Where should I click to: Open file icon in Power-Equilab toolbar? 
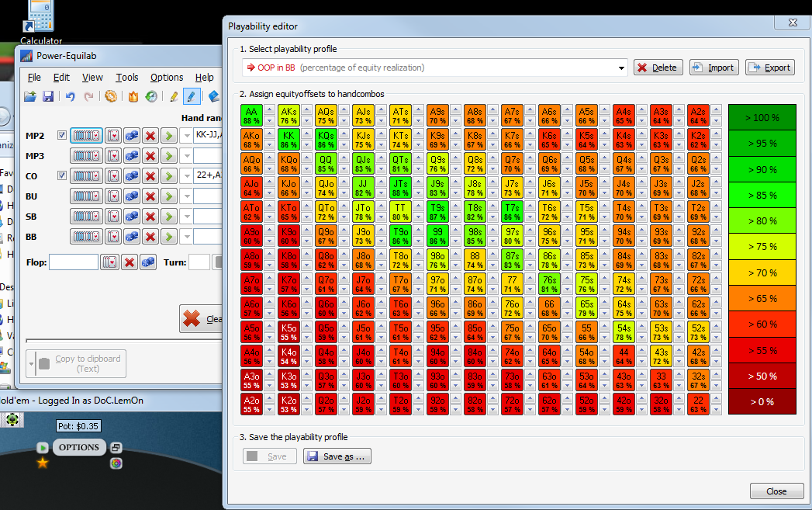30,96
